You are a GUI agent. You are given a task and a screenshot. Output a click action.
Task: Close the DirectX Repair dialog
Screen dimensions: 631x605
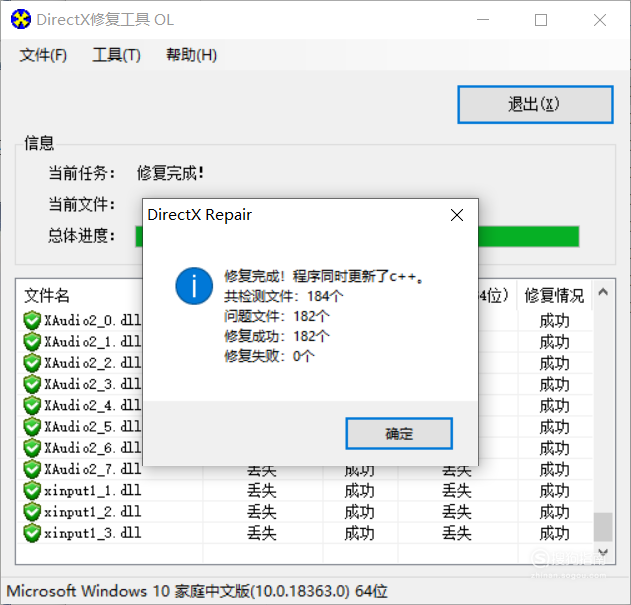point(457,215)
